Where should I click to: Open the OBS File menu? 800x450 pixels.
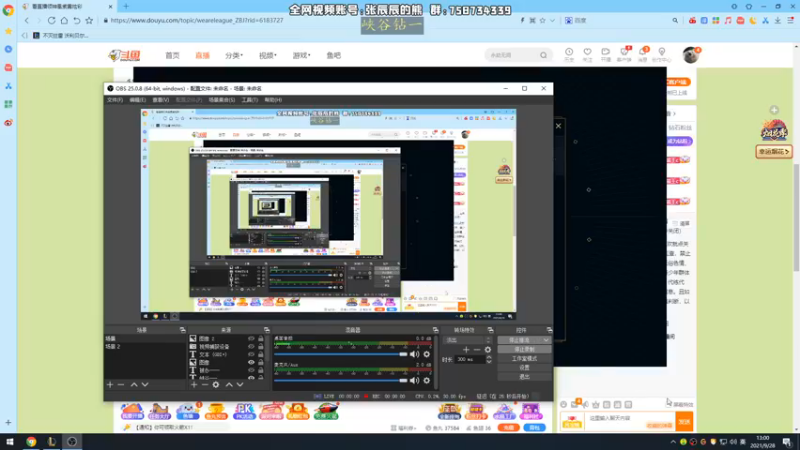pyautogui.click(x=115, y=100)
